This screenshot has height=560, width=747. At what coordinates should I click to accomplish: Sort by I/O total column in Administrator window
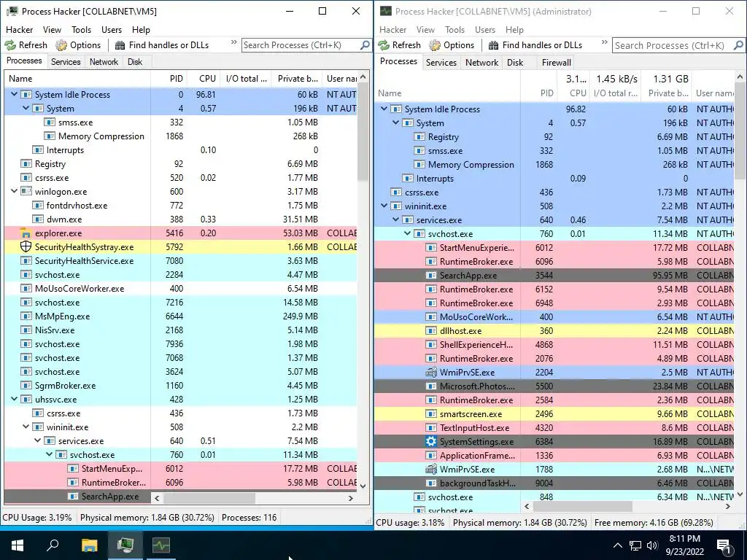click(x=616, y=93)
